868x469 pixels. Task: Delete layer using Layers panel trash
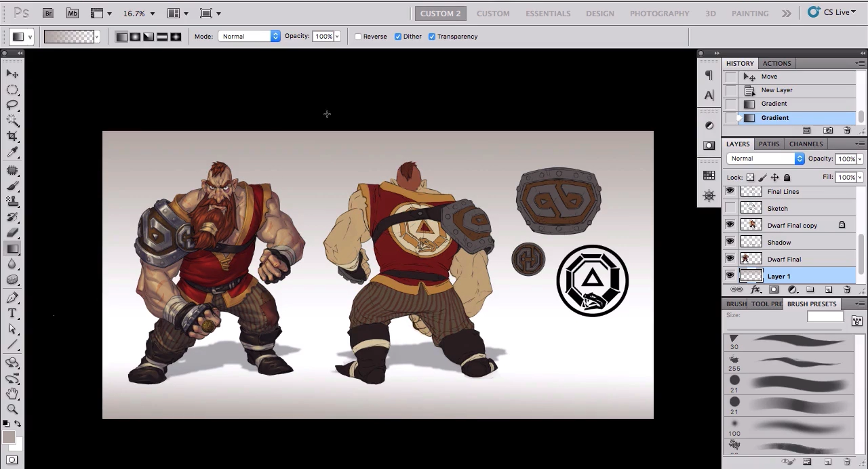coord(846,290)
